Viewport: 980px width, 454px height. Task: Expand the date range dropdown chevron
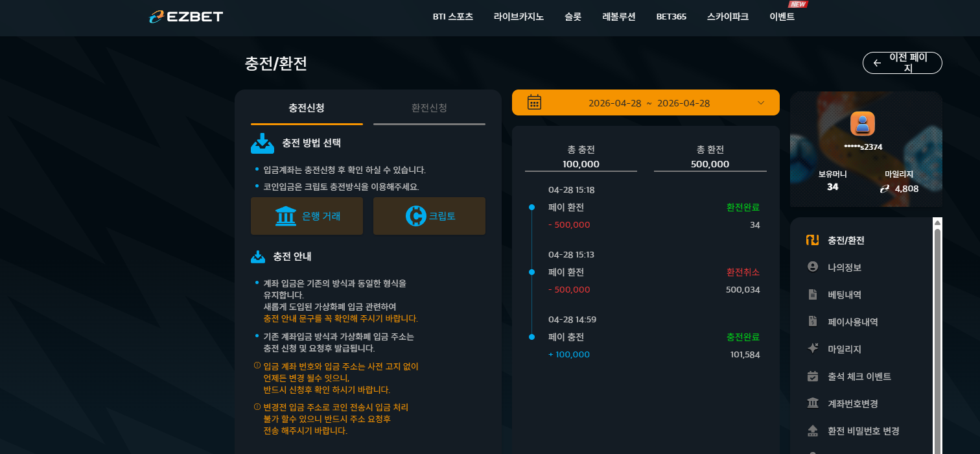pos(761,102)
